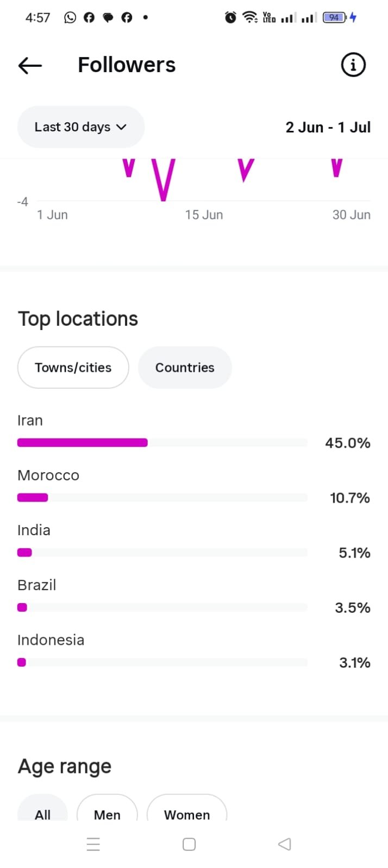
Task: Tap the Iran percentage bar
Action: coord(162,443)
